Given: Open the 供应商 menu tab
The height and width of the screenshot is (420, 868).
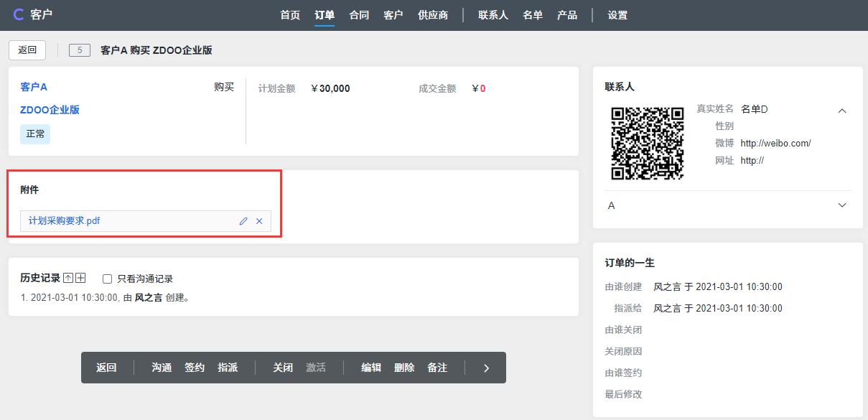Looking at the screenshot, I should pyautogui.click(x=433, y=15).
